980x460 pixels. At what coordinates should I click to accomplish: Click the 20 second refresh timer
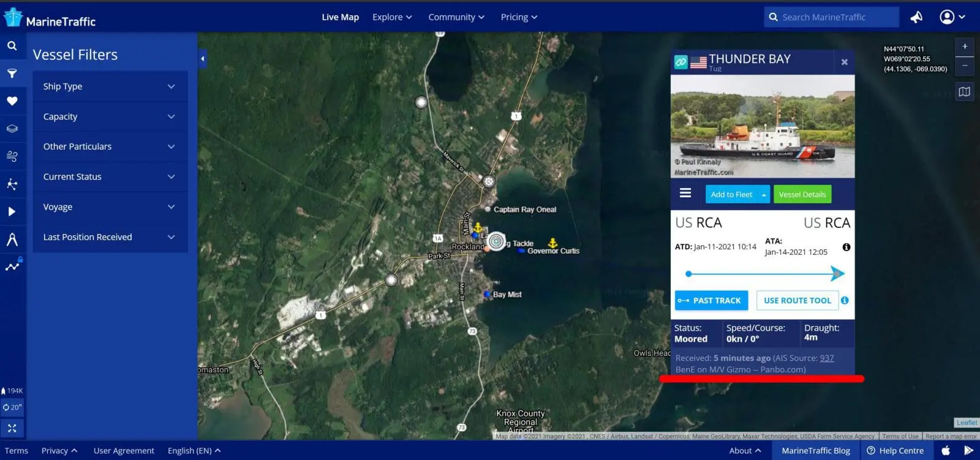[x=12, y=407]
